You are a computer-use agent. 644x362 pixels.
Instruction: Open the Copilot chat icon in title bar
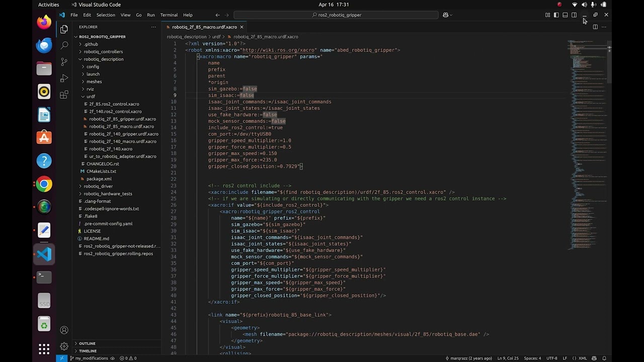[445, 15]
